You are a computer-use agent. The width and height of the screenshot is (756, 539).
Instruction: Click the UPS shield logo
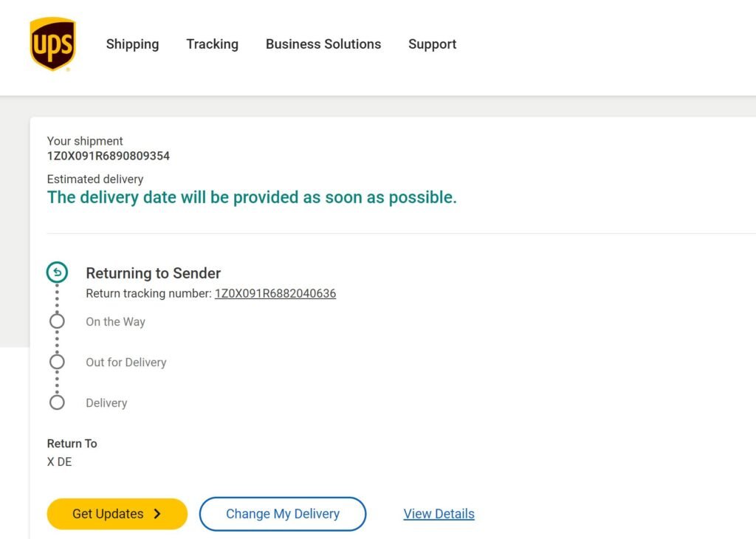click(x=52, y=44)
